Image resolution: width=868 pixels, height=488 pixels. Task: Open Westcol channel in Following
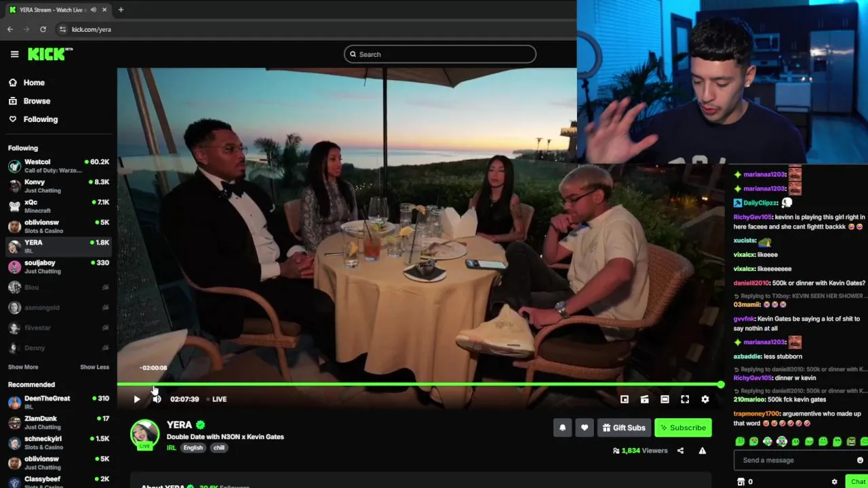point(58,166)
